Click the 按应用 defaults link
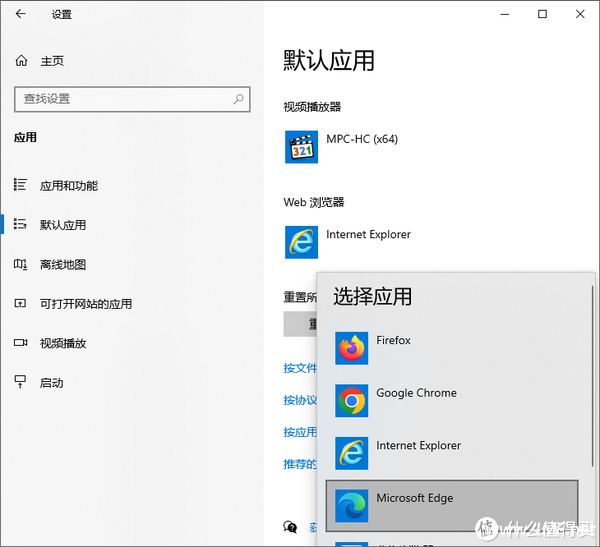This screenshot has width=600, height=547. click(x=300, y=433)
